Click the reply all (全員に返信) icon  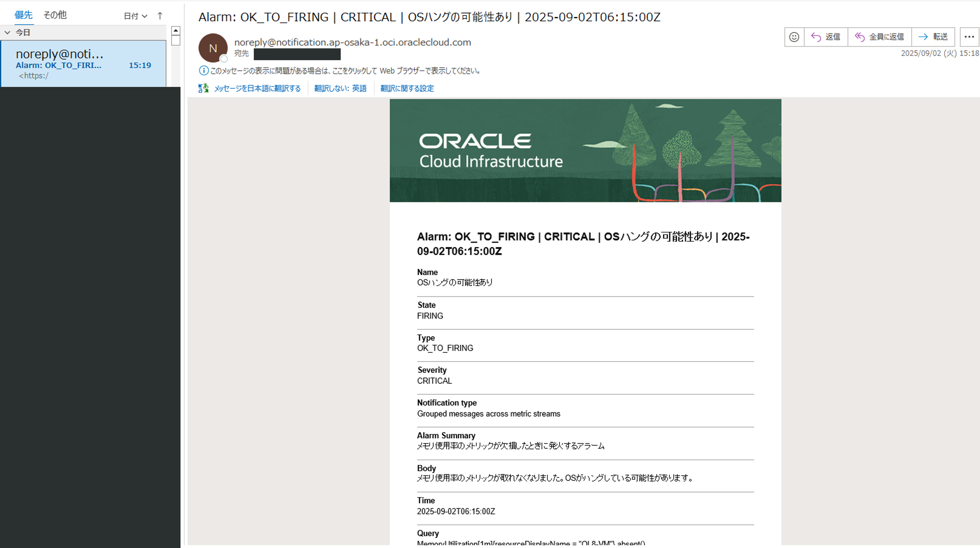coord(860,37)
